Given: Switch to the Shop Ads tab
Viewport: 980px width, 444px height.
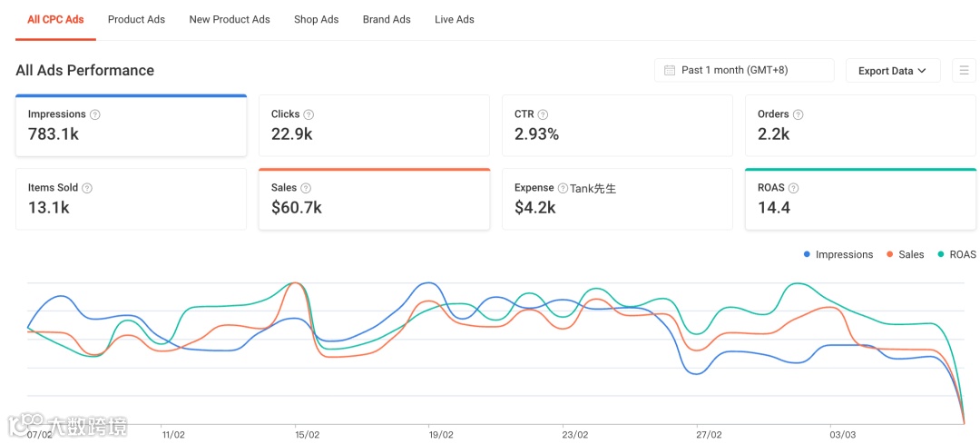Looking at the screenshot, I should coord(316,19).
